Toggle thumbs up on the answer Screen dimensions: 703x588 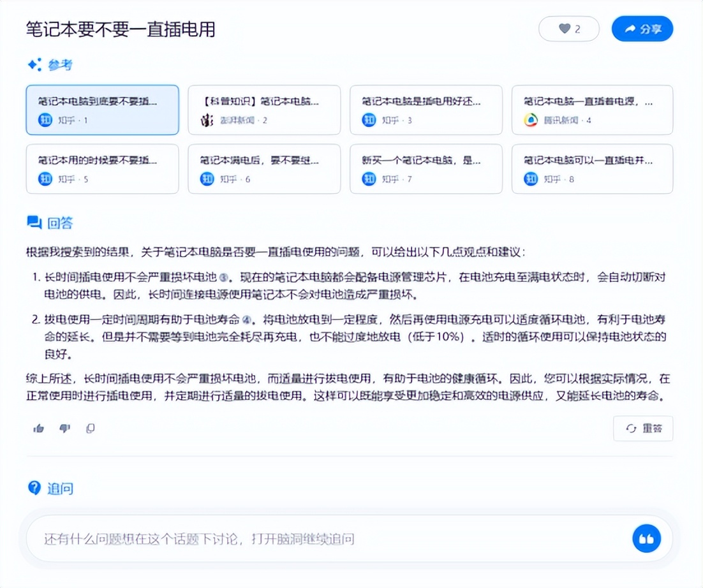tap(38, 428)
